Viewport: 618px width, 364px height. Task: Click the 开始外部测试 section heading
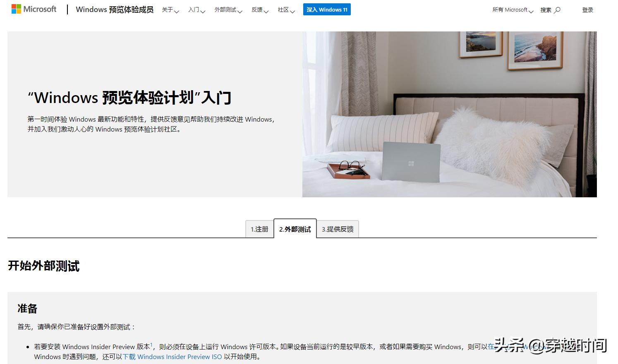(43, 266)
